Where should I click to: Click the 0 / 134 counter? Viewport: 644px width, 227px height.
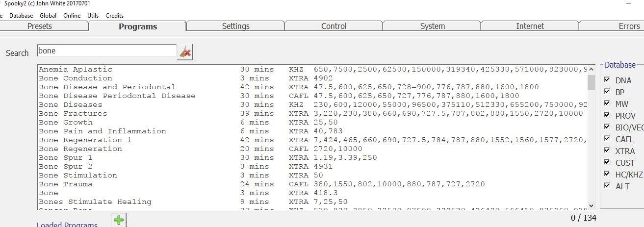[x=584, y=218]
